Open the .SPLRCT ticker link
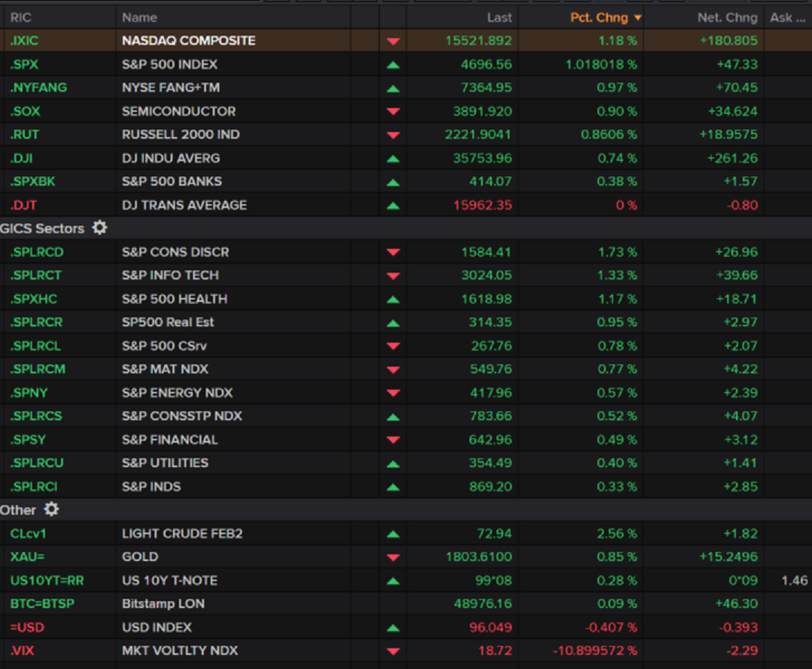Viewport: 812px width, 669px height. [x=36, y=275]
